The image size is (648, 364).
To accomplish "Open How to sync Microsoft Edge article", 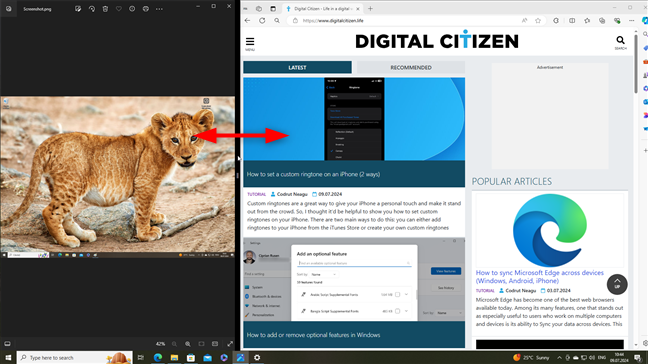I will tap(539, 276).
